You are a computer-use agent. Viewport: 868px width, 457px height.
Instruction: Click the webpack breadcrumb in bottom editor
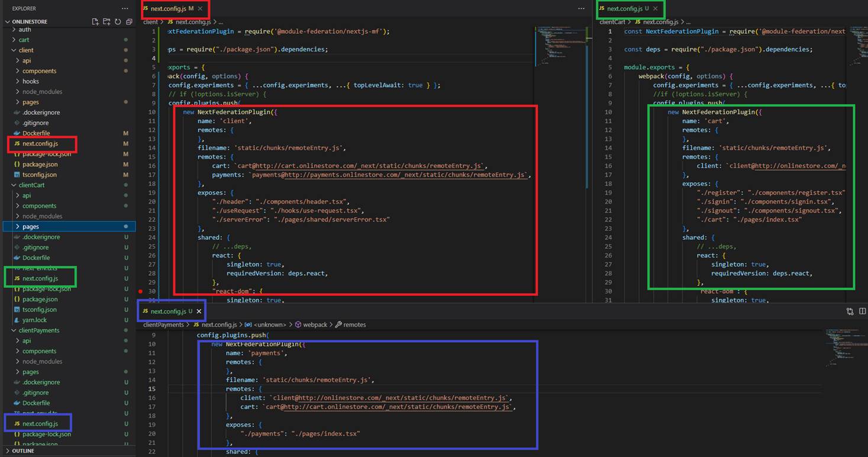click(315, 324)
